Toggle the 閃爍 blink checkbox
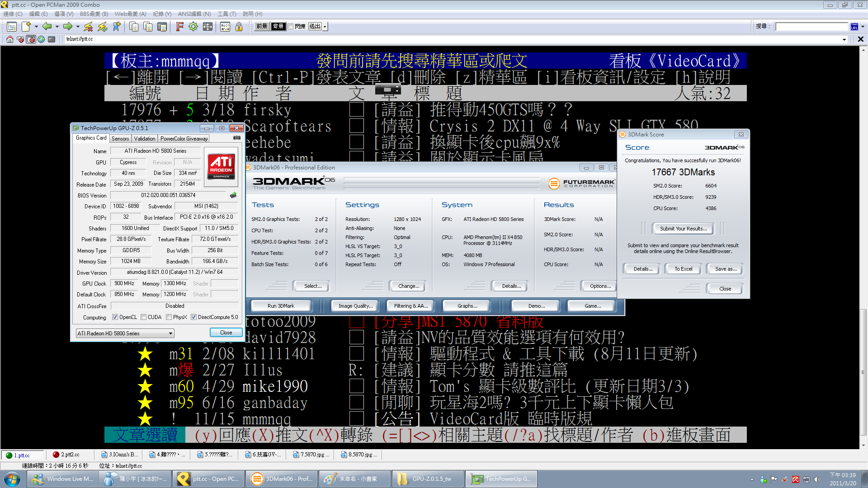868x488 pixels. coord(291,27)
